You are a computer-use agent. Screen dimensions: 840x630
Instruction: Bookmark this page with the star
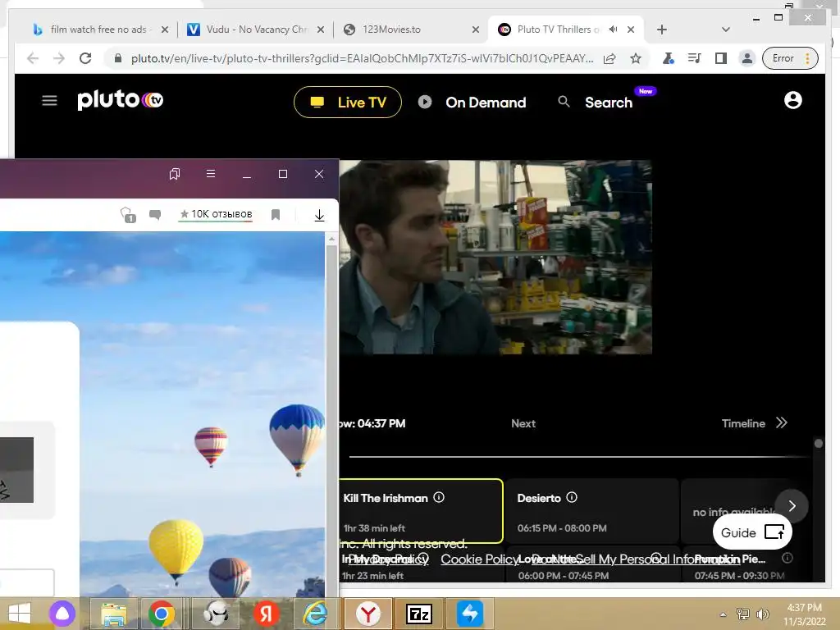tap(636, 58)
